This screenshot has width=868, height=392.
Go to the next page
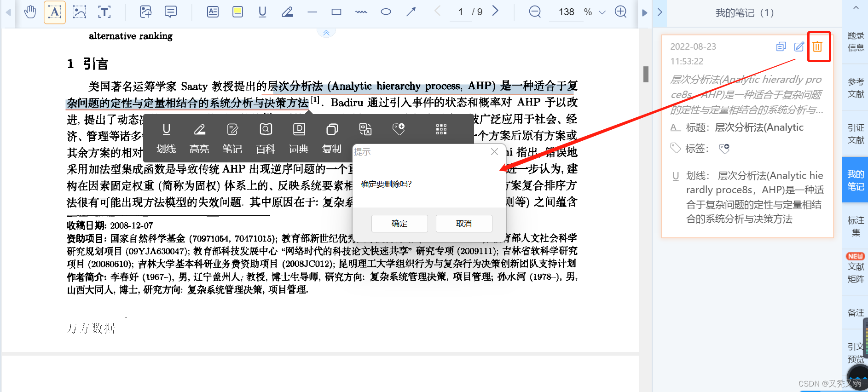coord(496,11)
